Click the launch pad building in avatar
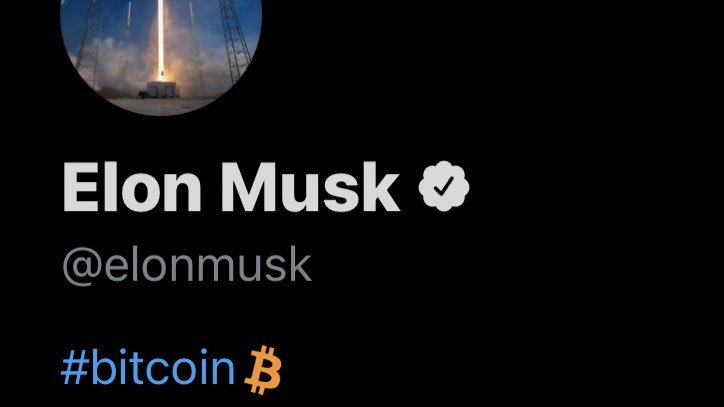The width and height of the screenshot is (724, 407). [160, 90]
